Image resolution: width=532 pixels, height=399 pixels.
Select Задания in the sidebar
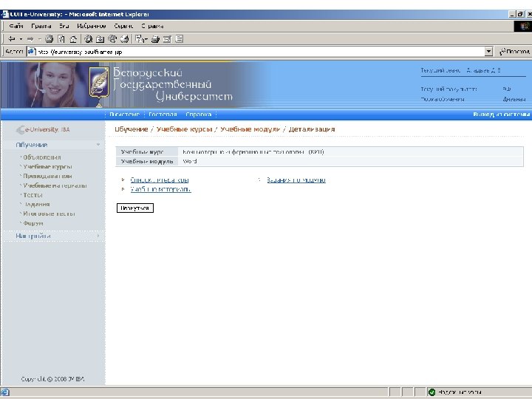click(x=37, y=204)
